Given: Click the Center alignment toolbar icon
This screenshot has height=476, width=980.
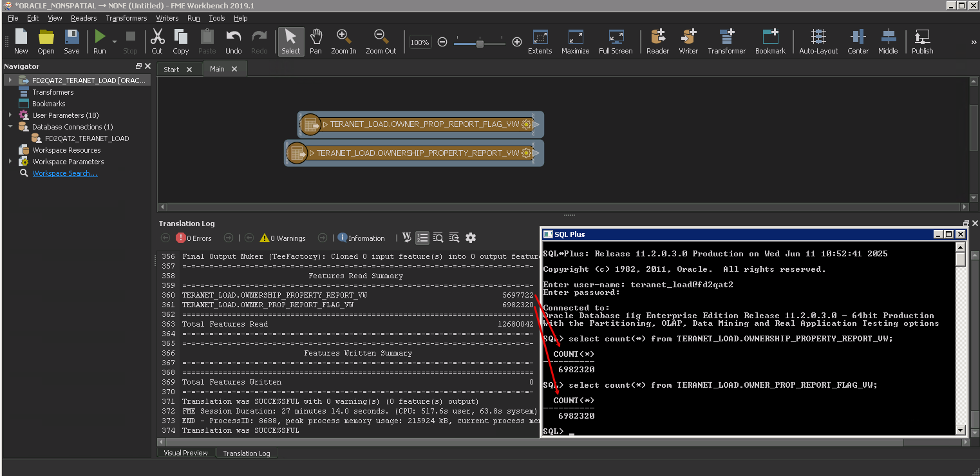Looking at the screenshot, I should (858, 41).
